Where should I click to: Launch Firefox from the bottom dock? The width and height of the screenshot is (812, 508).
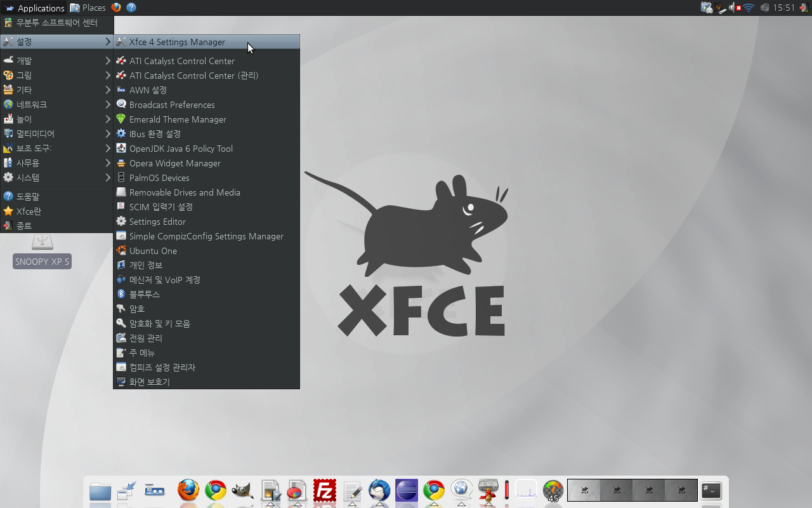[188, 490]
